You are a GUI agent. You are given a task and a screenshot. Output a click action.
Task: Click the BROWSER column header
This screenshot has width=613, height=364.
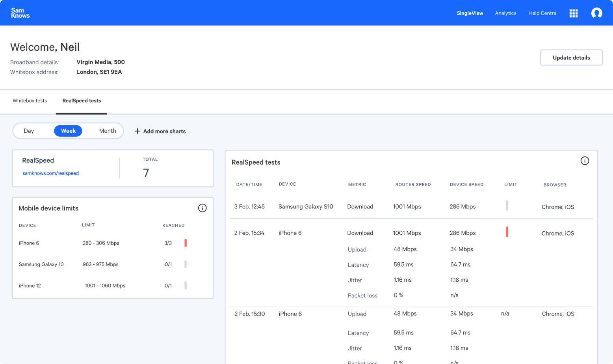pyautogui.click(x=555, y=185)
